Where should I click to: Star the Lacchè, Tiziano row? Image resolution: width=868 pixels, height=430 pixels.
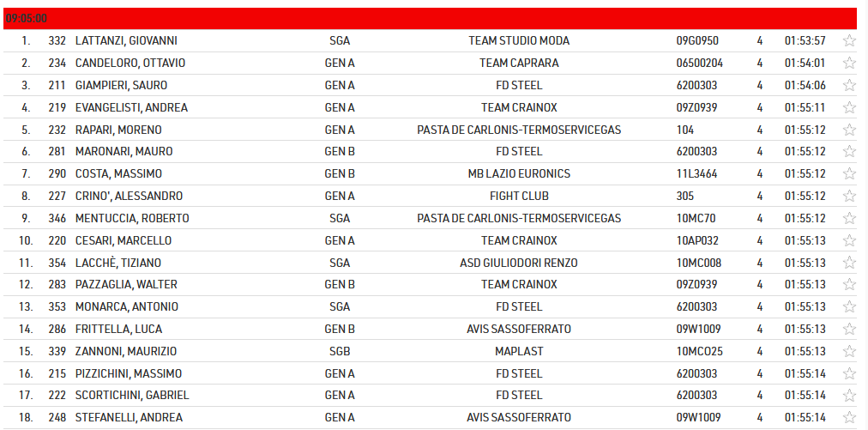[x=849, y=262]
